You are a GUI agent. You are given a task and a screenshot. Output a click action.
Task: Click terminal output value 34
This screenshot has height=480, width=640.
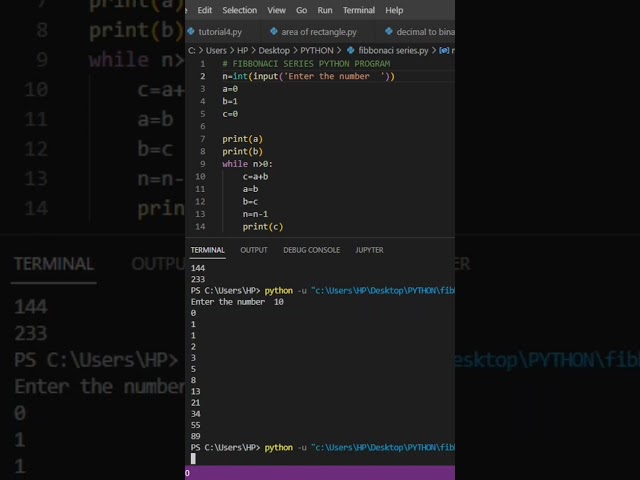(x=196, y=414)
